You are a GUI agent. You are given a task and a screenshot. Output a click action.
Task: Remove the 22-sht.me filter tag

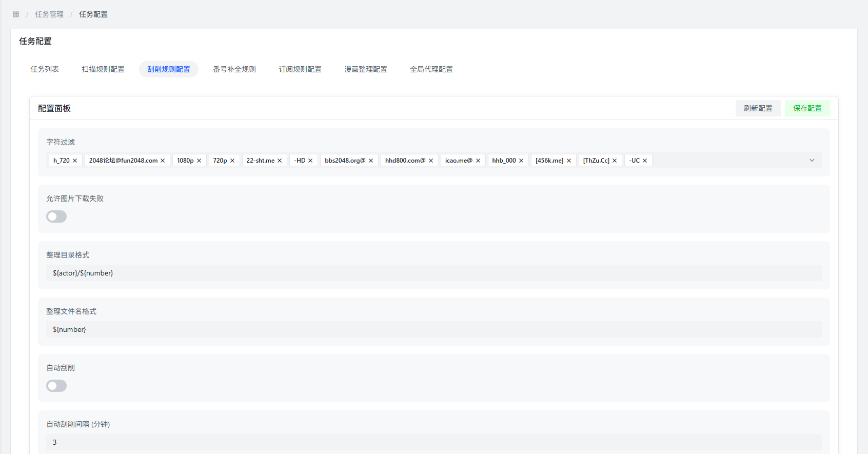pos(280,161)
